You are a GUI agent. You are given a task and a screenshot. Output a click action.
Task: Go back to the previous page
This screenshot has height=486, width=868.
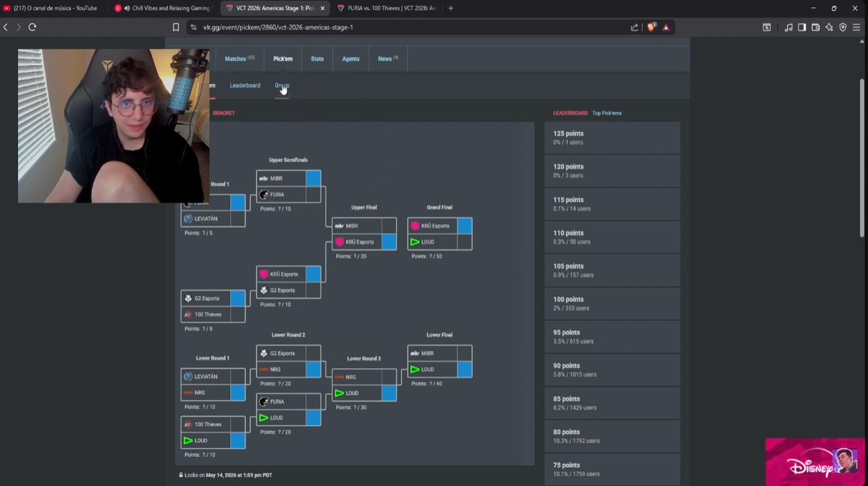pyautogui.click(x=6, y=27)
